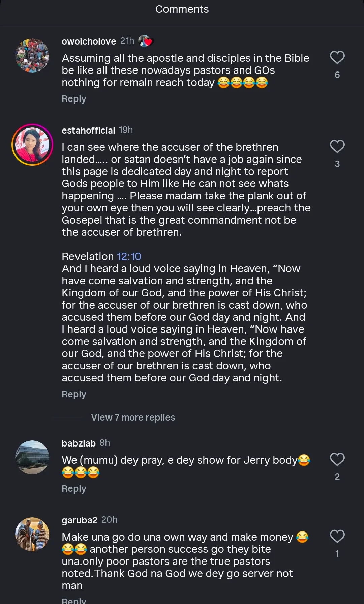The width and height of the screenshot is (364, 604).
Task: Open owoicholove's profile picture
Action: point(32,56)
